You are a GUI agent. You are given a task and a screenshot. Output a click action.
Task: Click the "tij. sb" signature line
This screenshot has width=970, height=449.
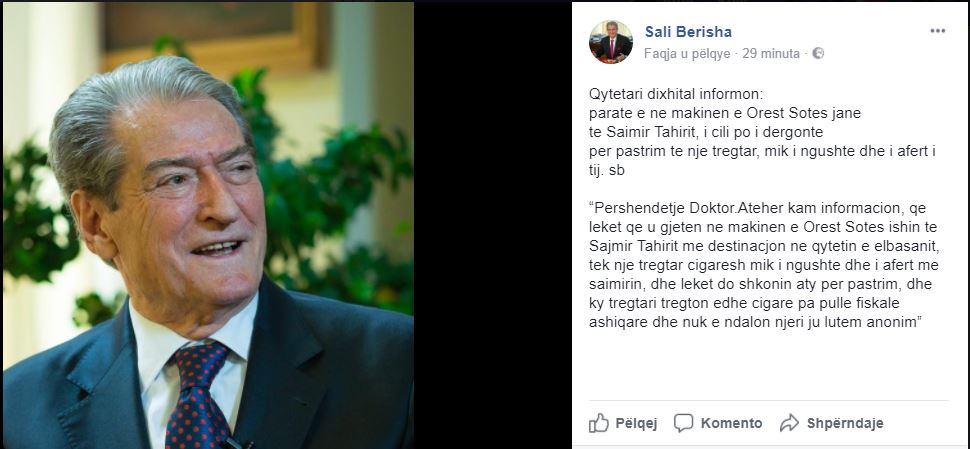607,171
